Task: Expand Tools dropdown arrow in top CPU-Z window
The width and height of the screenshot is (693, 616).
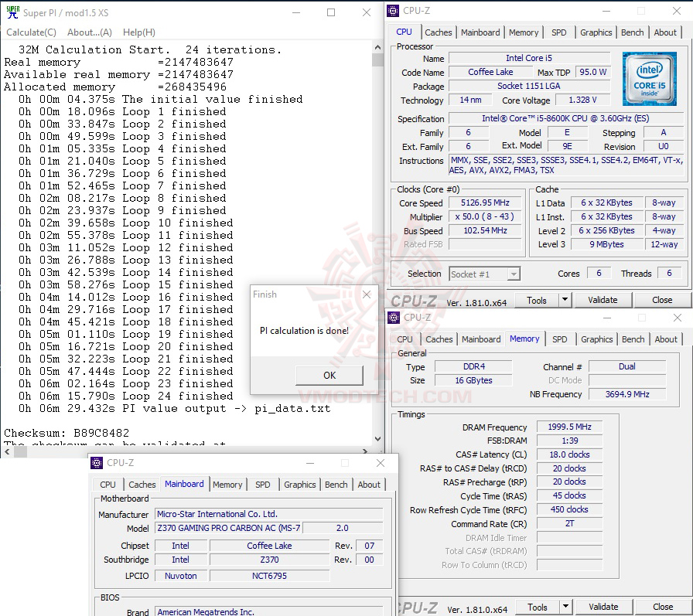Action: (x=565, y=301)
